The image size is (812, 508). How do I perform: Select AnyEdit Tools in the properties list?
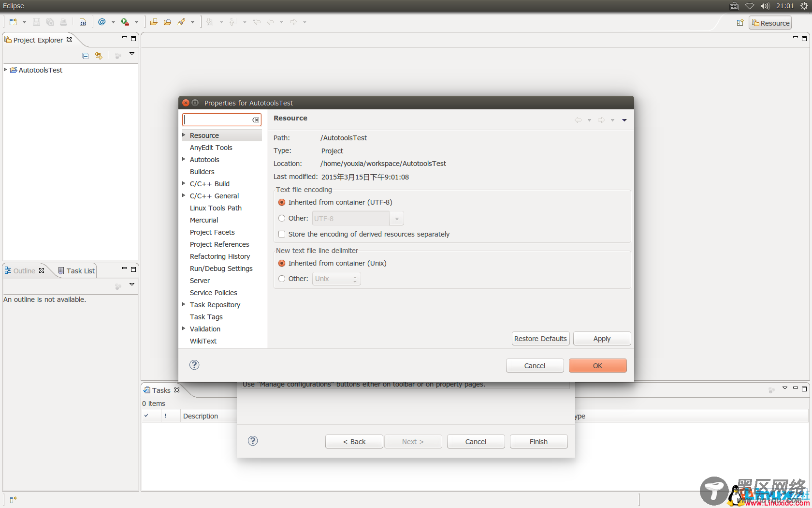(211, 148)
